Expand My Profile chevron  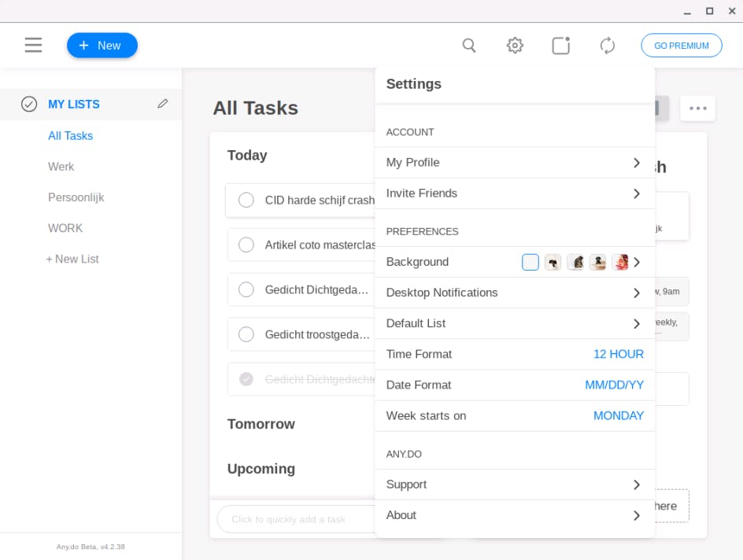click(637, 163)
